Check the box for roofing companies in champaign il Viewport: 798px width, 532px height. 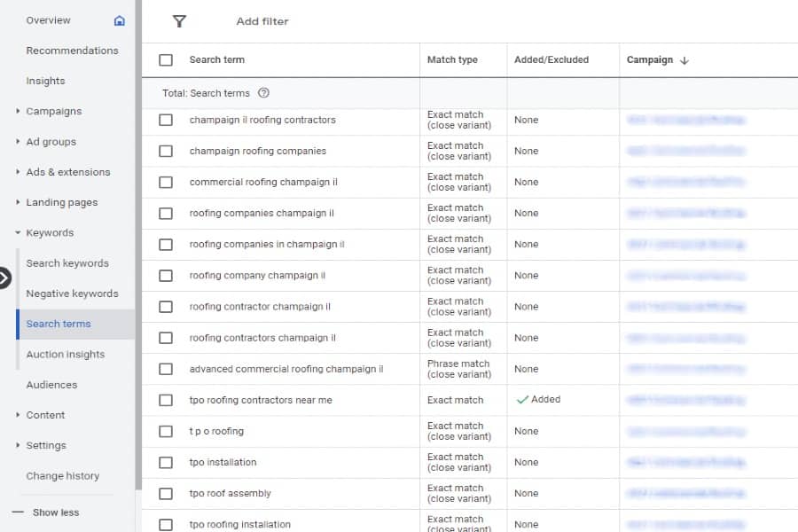[x=166, y=245]
